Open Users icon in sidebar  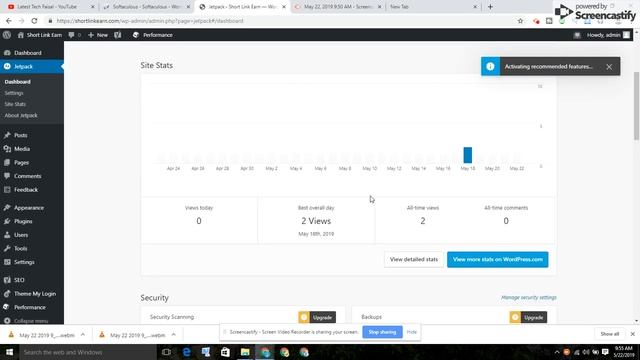[7, 235]
